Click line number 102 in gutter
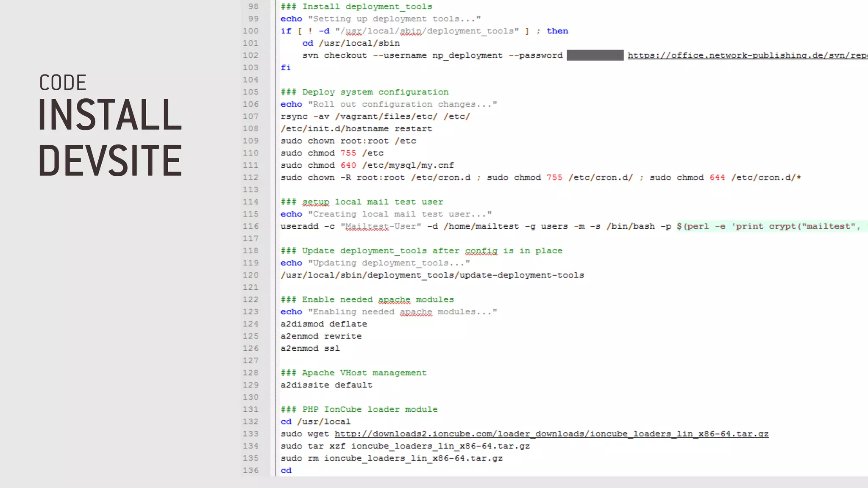Image resolution: width=868 pixels, height=488 pixels. [250, 55]
